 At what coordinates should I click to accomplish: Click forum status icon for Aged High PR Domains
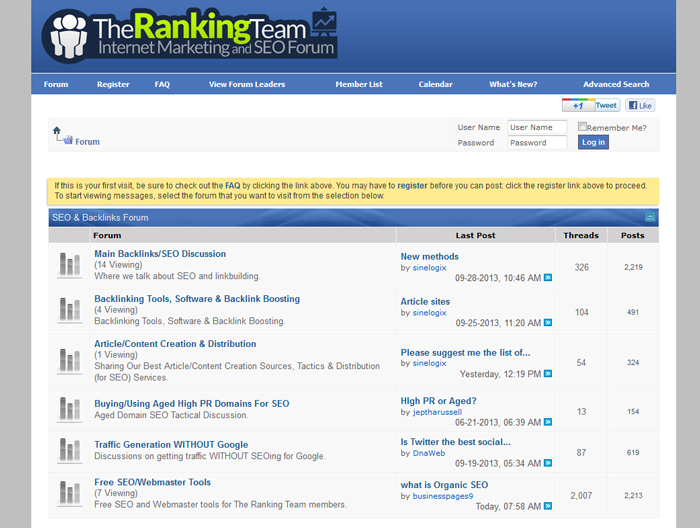pyautogui.click(x=70, y=409)
